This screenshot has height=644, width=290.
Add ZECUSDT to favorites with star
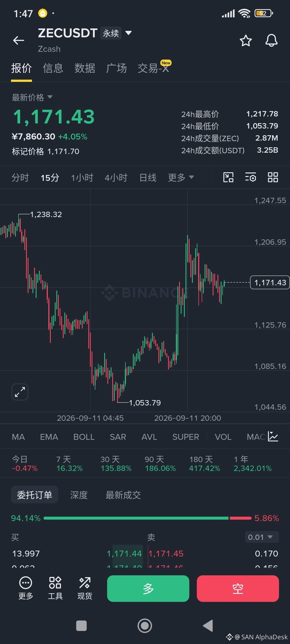tap(246, 41)
